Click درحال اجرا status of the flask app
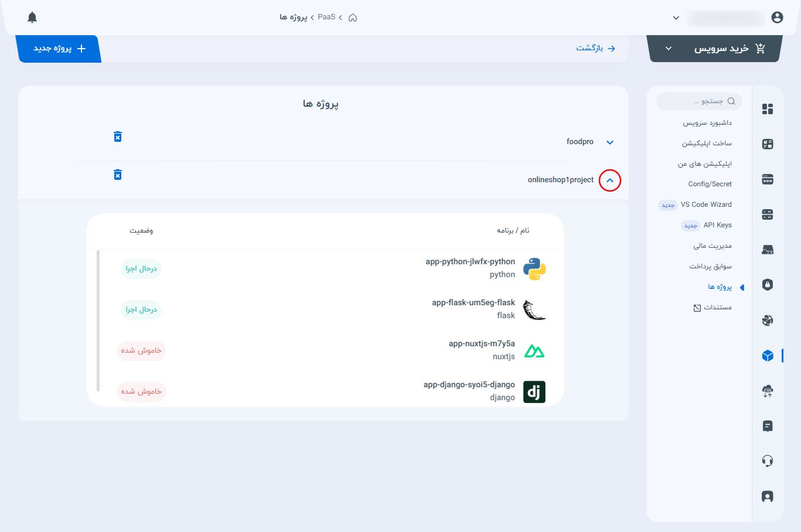 (x=141, y=310)
